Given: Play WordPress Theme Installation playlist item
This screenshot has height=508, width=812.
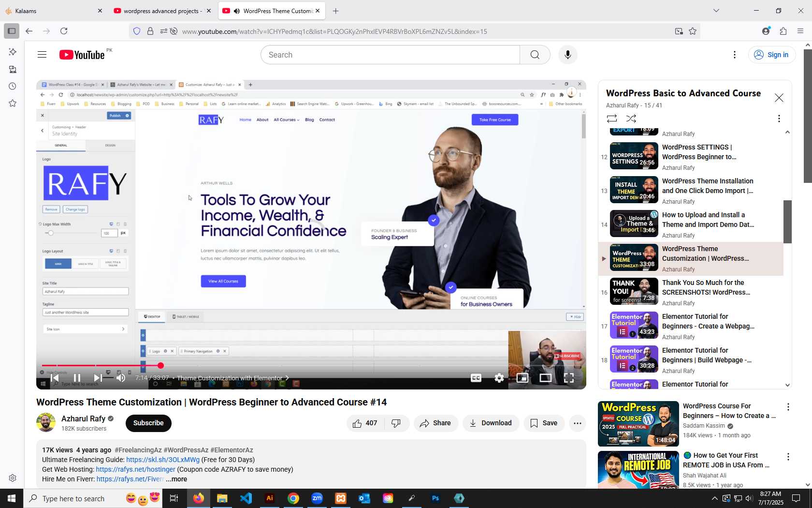Looking at the screenshot, I should click(691, 190).
